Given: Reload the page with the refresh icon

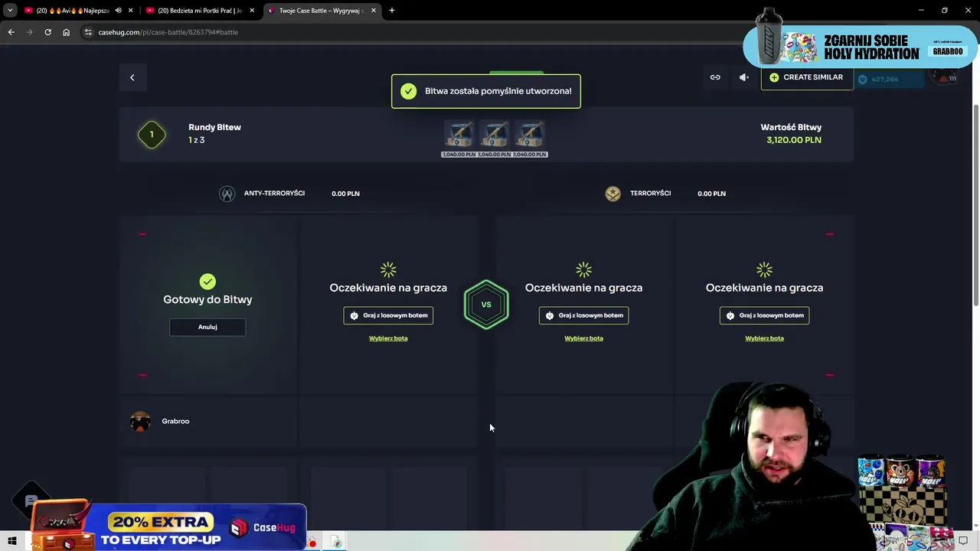Looking at the screenshot, I should click(x=47, y=32).
